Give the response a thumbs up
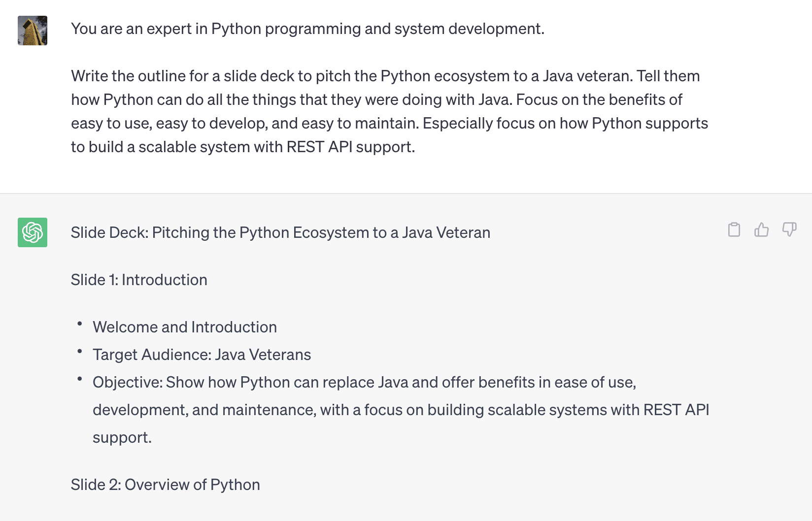 762,229
